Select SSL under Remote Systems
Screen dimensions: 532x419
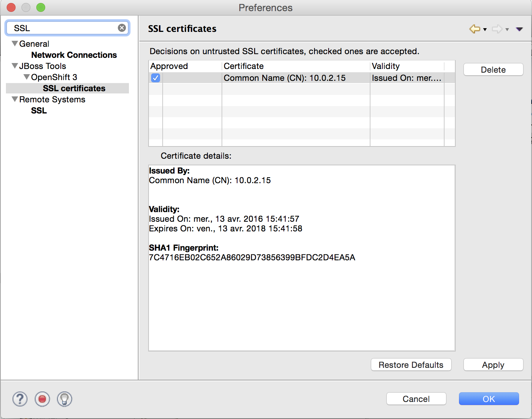point(39,110)
